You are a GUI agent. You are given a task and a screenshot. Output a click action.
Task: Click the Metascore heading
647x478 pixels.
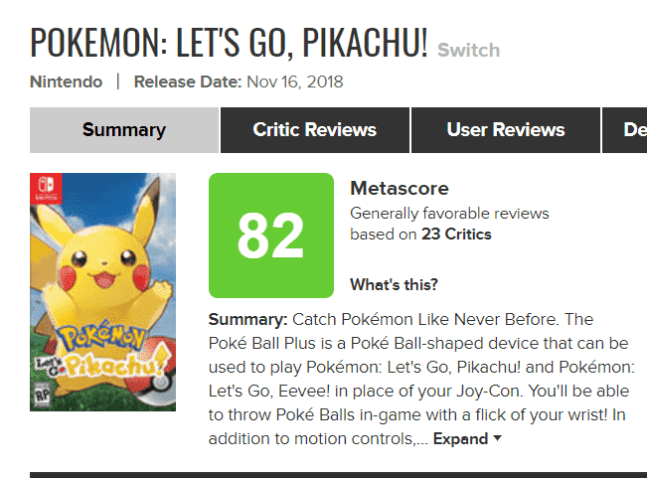(x=399, y=189)
